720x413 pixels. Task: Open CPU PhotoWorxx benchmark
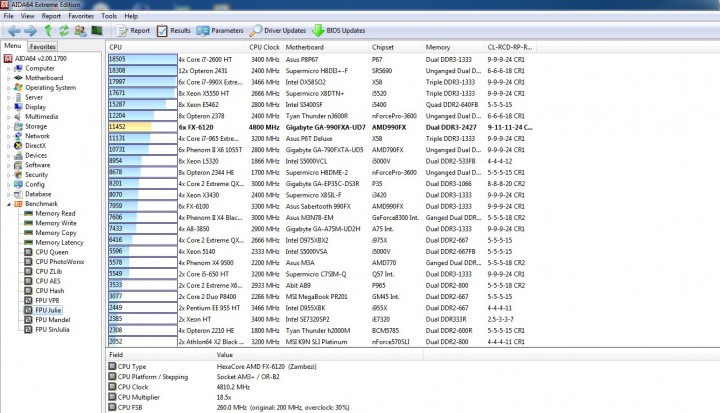click(x=60, y=261)
